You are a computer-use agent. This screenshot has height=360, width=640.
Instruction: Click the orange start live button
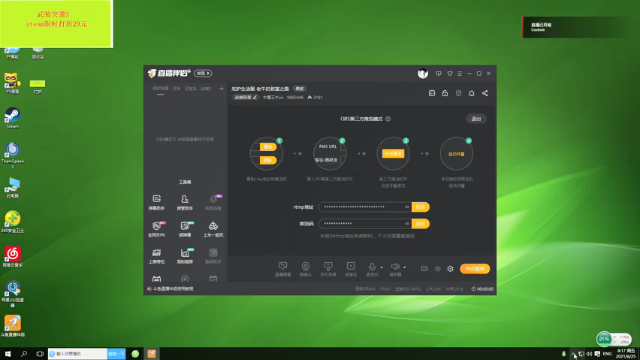tap(475, 269)
